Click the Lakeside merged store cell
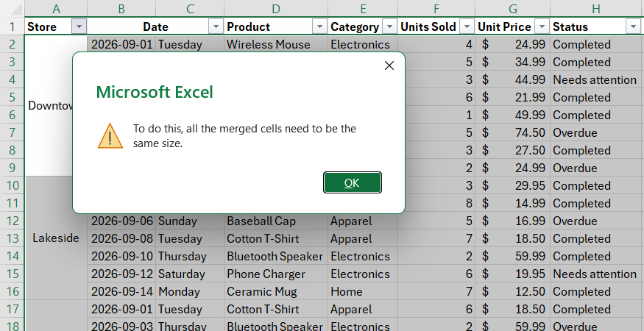Viewport: 644px width, 331px height. click(x=56, y=238)
